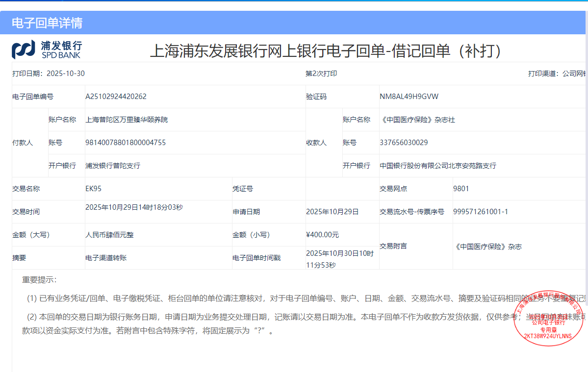
Task: Select the receipt number A25102924420262
Action: 116,97
